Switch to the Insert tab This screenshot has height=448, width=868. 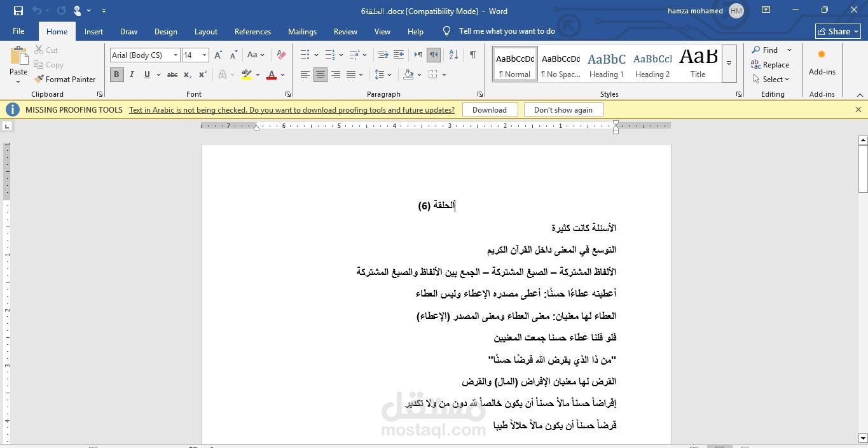(x=93, y=31)
